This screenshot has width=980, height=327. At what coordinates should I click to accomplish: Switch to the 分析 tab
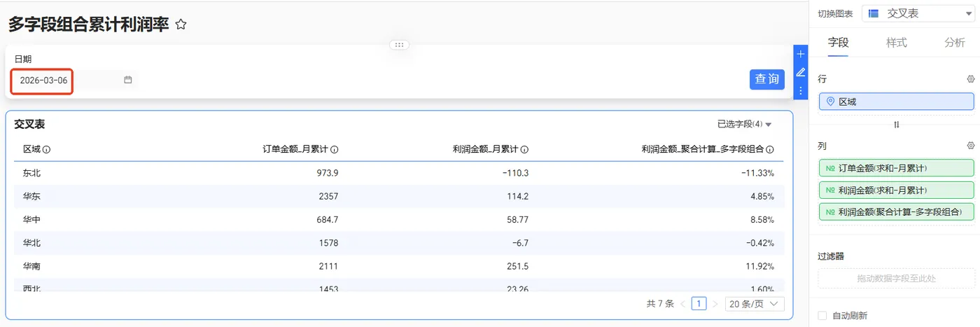(954, 43)
